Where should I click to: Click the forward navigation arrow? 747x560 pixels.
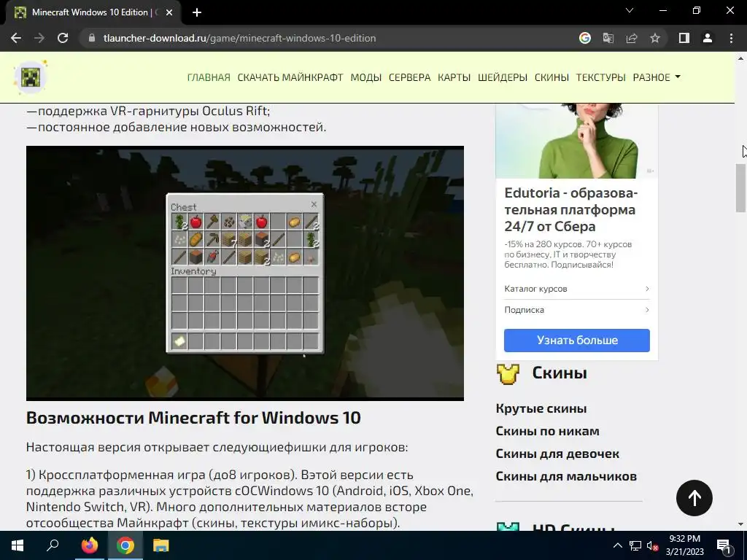tap(39, 38)
